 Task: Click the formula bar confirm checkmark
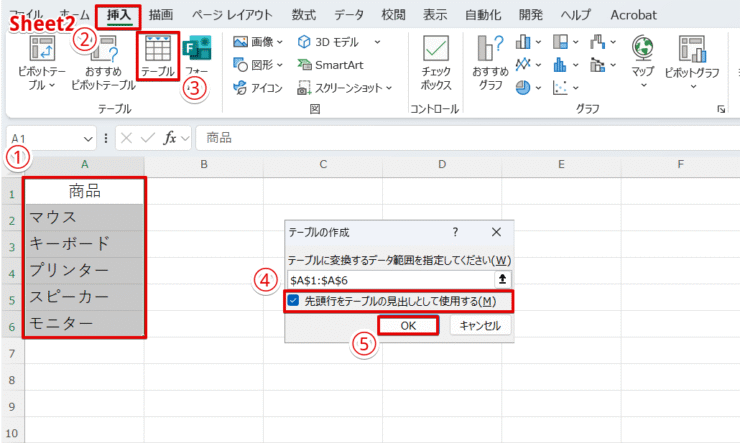point(148,138)
